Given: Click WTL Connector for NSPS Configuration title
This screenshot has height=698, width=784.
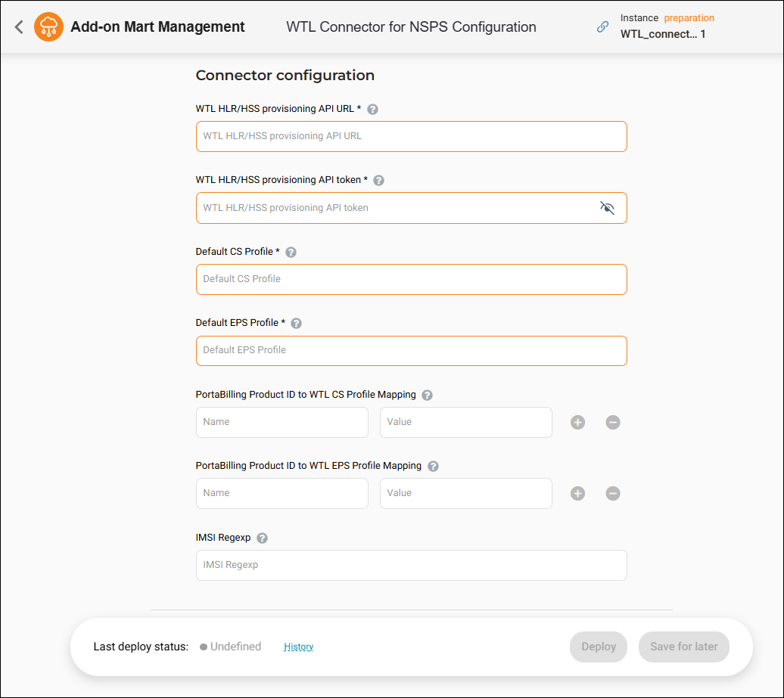Looking at the screenshot, I should coord(411,27).
